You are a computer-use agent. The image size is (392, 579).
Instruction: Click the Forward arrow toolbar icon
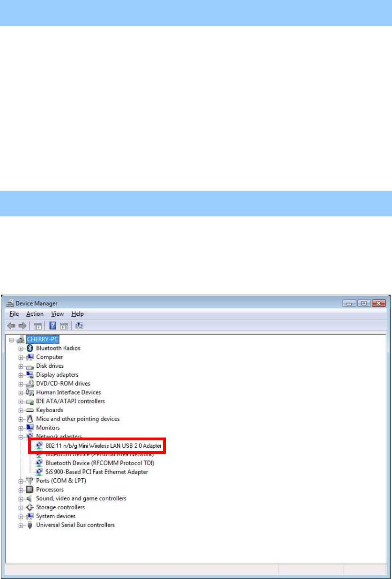[x=23, y=326]
